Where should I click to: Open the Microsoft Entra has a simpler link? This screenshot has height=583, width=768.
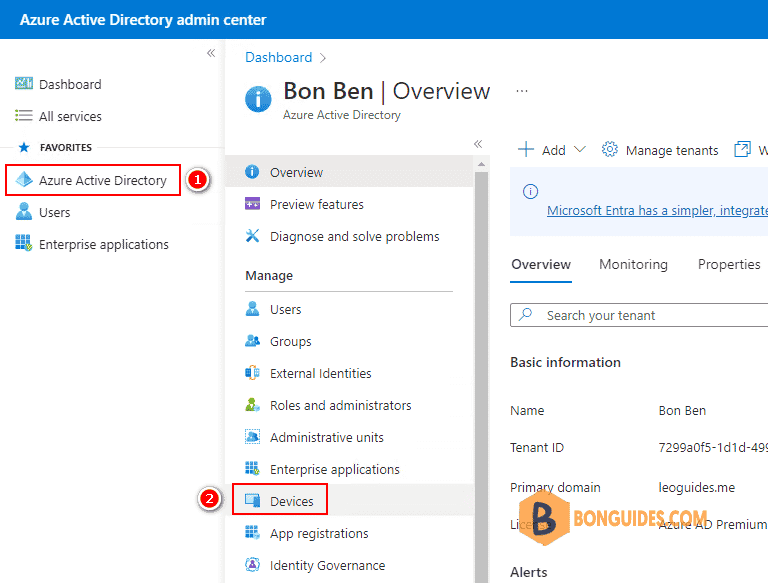tap(657, 211)
